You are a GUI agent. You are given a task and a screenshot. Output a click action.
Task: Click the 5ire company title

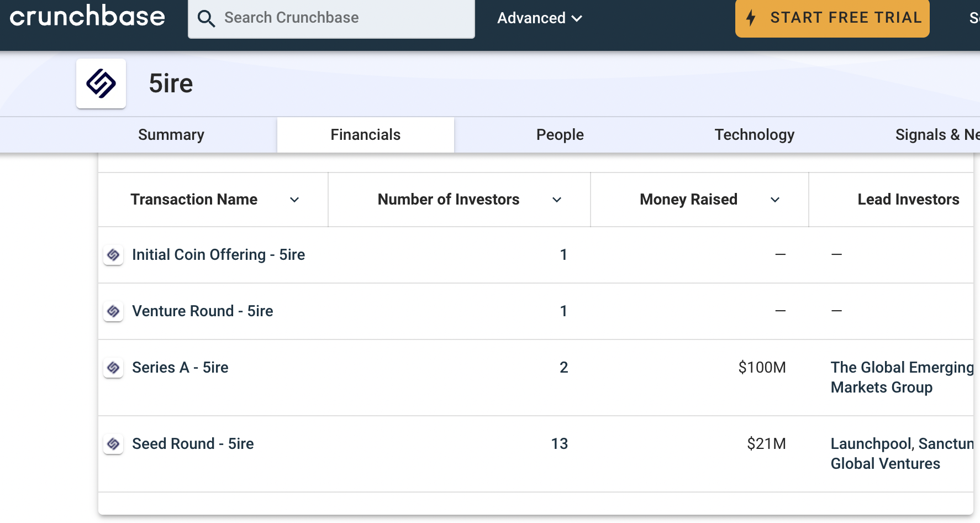tap(171, 83)
